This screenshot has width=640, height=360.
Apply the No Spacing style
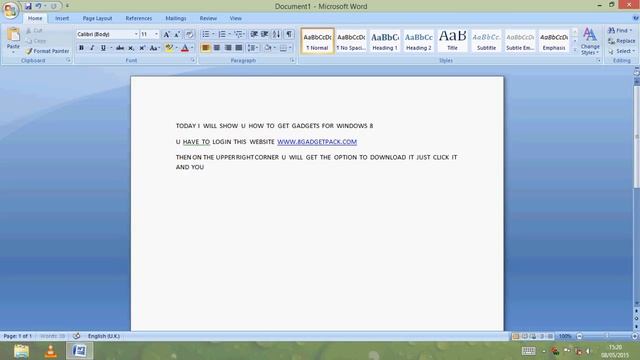pos(351,41)
